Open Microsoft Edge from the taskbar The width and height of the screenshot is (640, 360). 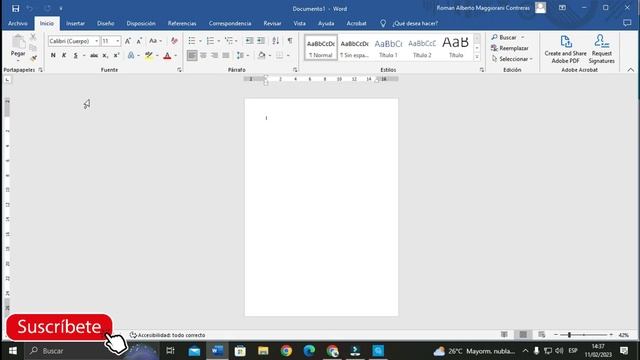[309, 351]
